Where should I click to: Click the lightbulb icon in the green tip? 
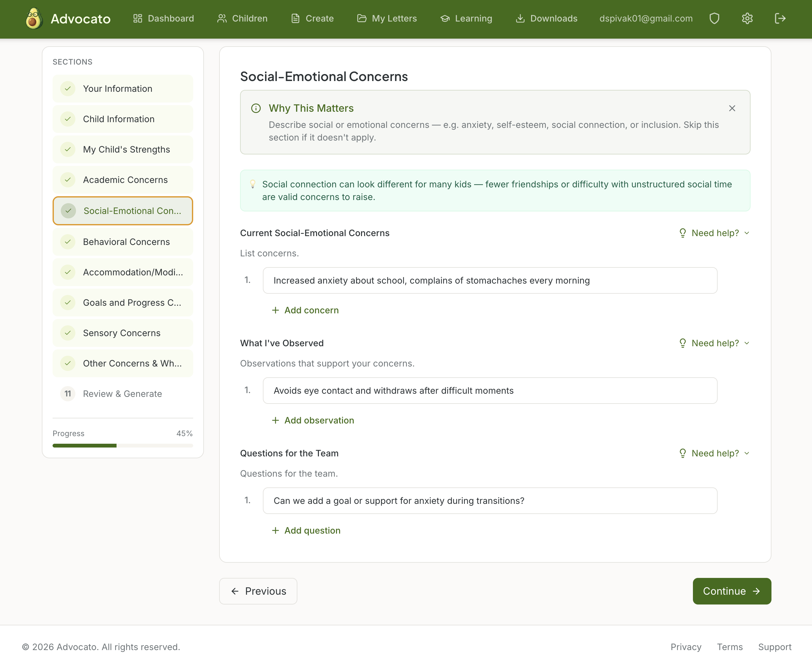point(252,184)
